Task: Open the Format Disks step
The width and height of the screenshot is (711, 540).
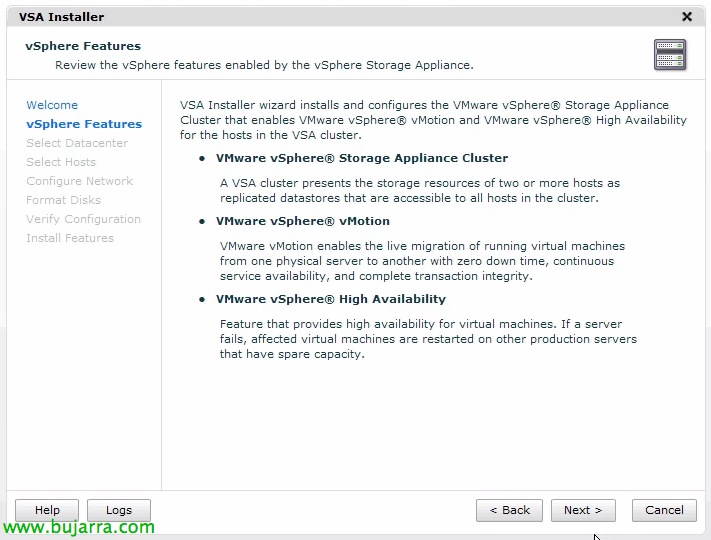Action: (x=63, y=200)
